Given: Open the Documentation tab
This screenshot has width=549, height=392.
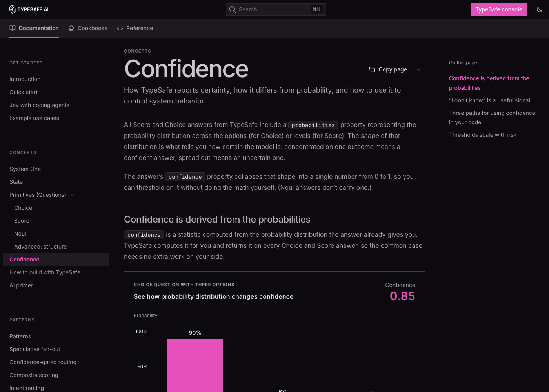Looking at the screenshot, I should [x=34, y=28].
